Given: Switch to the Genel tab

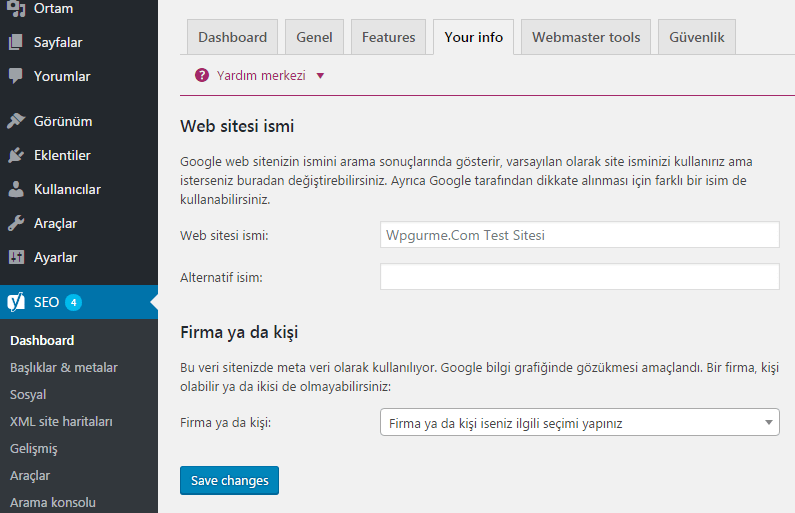Looking at the screenshot, I should (x=314, y=37).
